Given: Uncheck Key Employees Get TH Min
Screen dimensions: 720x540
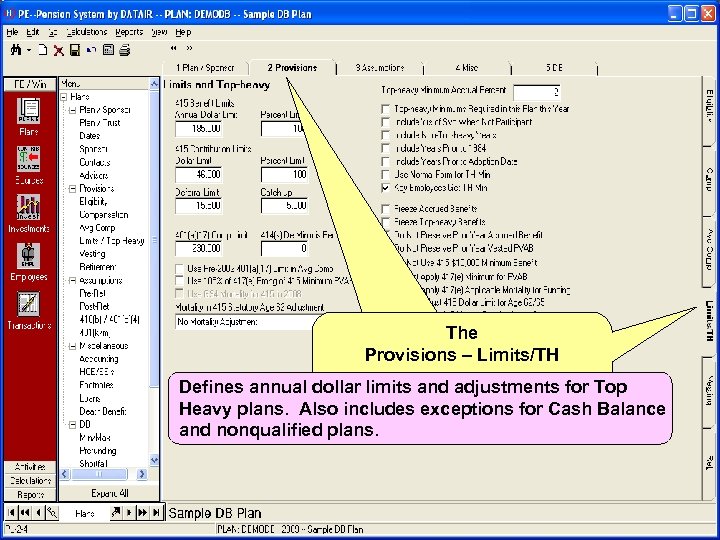Looking at the screenshot, I should point(386,188).
